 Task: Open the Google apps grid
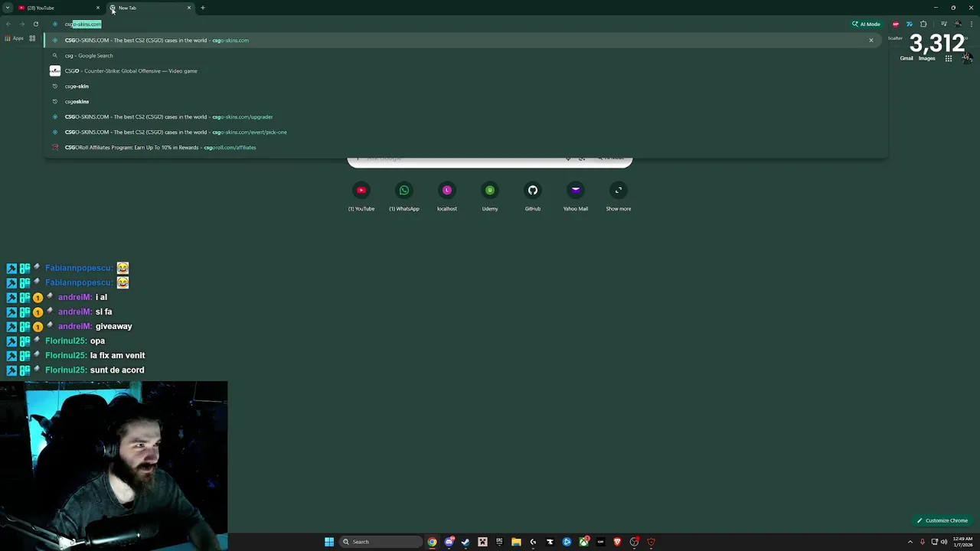point(948,58)
